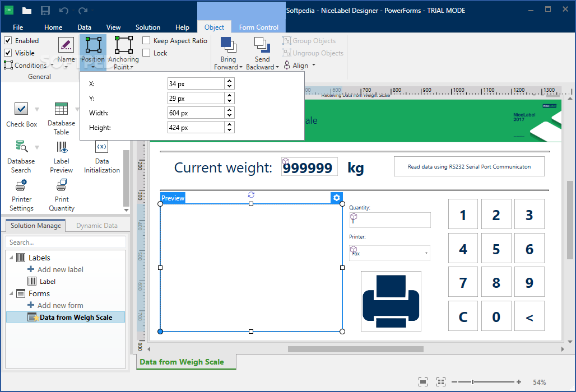Click the Send Backward icon
The height and width of the screenshot is (392, 576).
[x=262, y=45]
